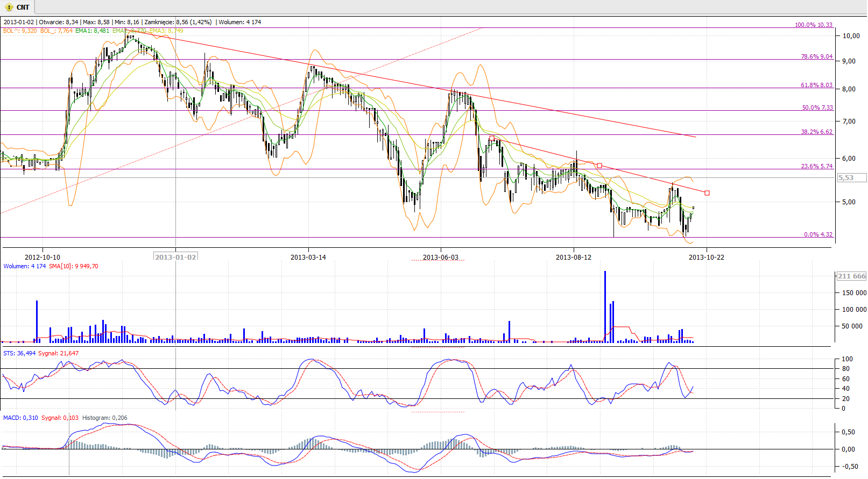Click the EMA3 indicator label
This screenshot has height=479, width=868.
click(166, 31)
